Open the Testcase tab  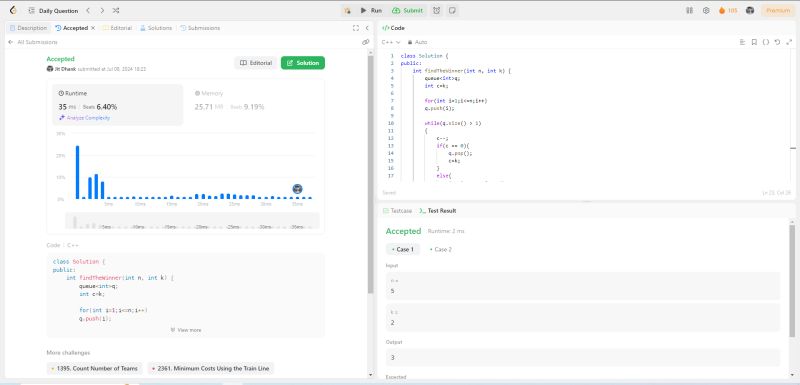coord(397,211)
